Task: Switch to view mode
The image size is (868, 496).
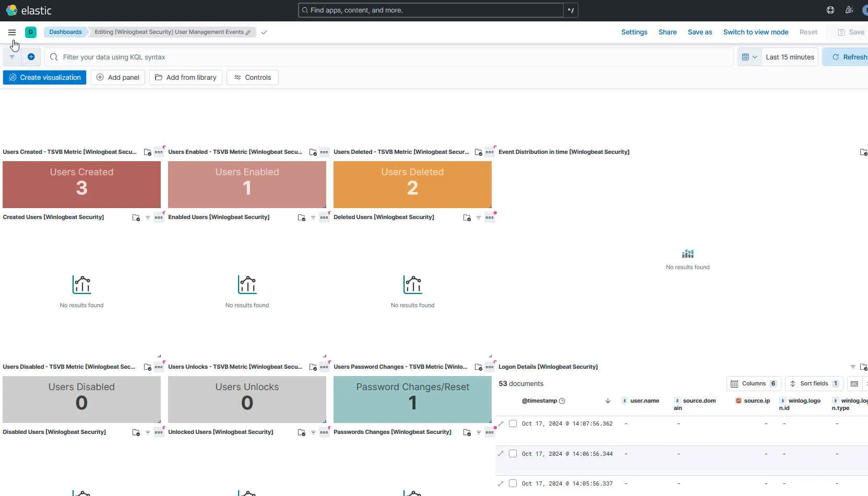Action: pos(756,32)
